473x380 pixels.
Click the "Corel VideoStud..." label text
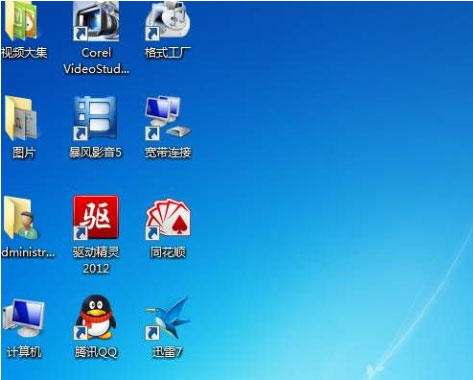tap(96, 61)
